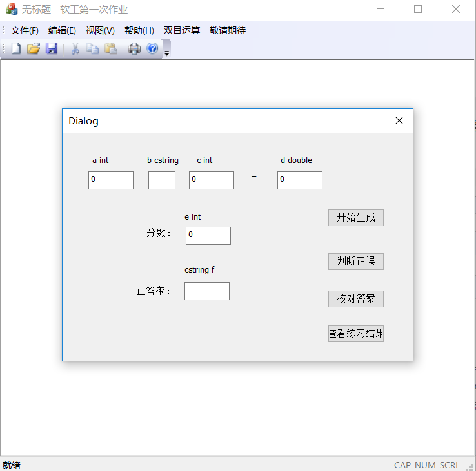Image resolution: width=476 pixels, height=471 pixels.
Task: Click the CAP indicator in status bar
Action: pyautogui.click(x=402, y=465)
